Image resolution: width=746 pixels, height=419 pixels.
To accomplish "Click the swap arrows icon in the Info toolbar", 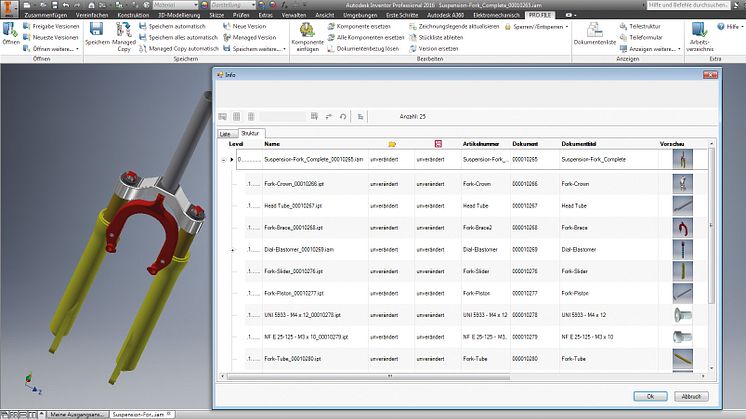I will pyautogui.click(x=328, y=117).
